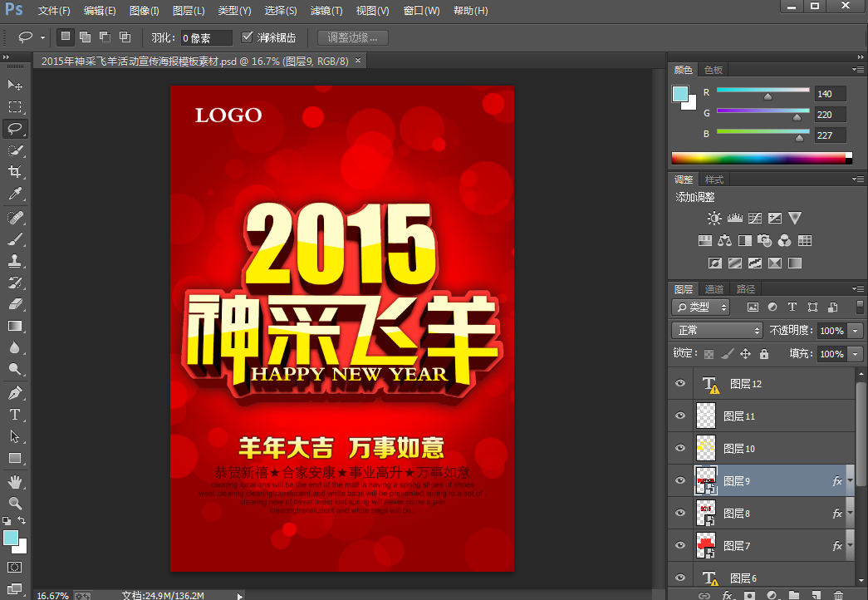868x600 pixels.
Task: Click the feather 羽化 input field
Action: (x=207, y=37)
